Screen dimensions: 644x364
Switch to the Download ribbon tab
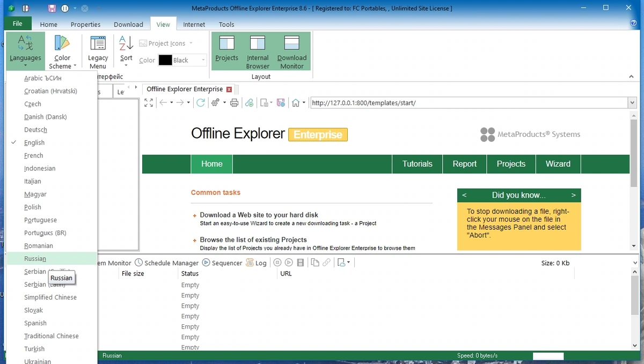128,24
